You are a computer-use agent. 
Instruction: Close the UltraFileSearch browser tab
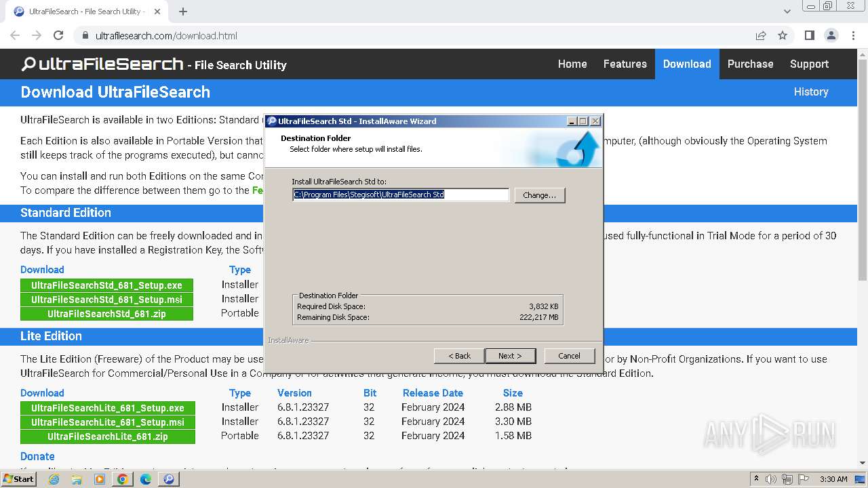click(157, 12)
